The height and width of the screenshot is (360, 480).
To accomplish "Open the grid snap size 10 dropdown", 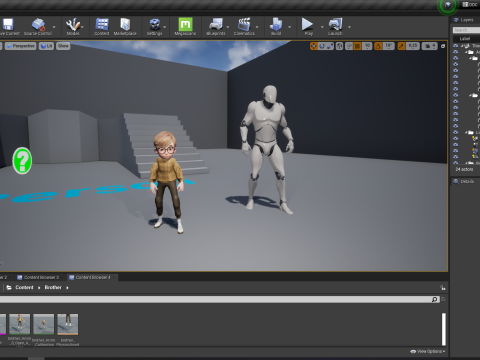I will (367, 46).
